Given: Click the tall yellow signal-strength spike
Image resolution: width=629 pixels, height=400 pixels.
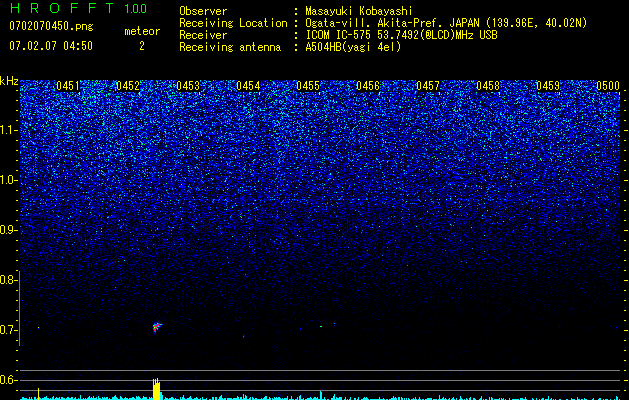Looking at the screenshot, I should 156,388.
